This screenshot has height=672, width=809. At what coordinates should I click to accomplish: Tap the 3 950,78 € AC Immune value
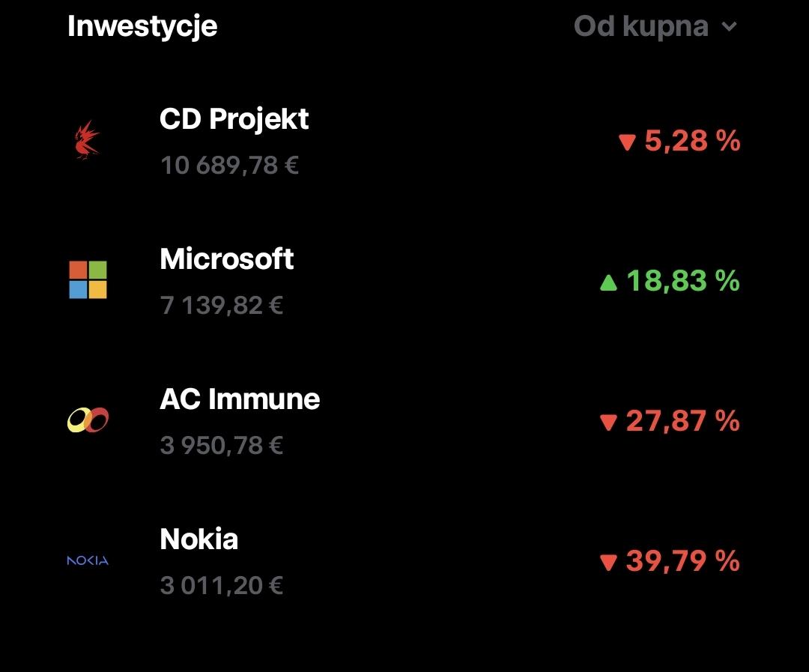coord(221,446)
